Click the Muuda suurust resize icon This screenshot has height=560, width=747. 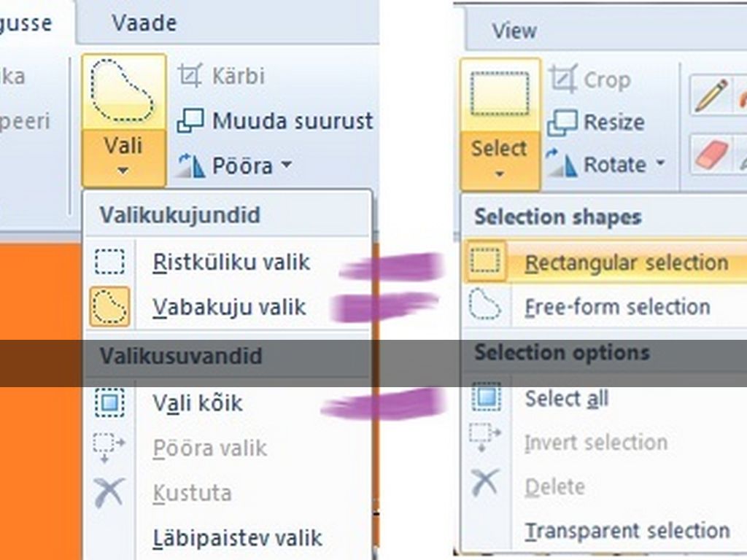point(190,121)
